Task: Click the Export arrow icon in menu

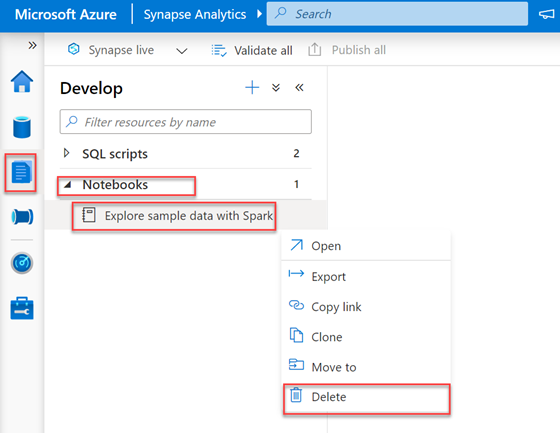Action: 296,274
